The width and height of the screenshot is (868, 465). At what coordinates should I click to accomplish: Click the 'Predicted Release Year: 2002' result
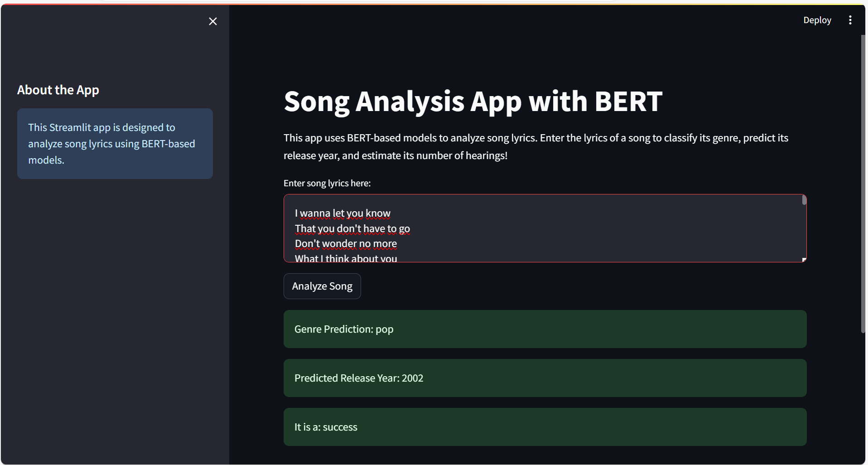pyautogui.click(x=545, y=378)
